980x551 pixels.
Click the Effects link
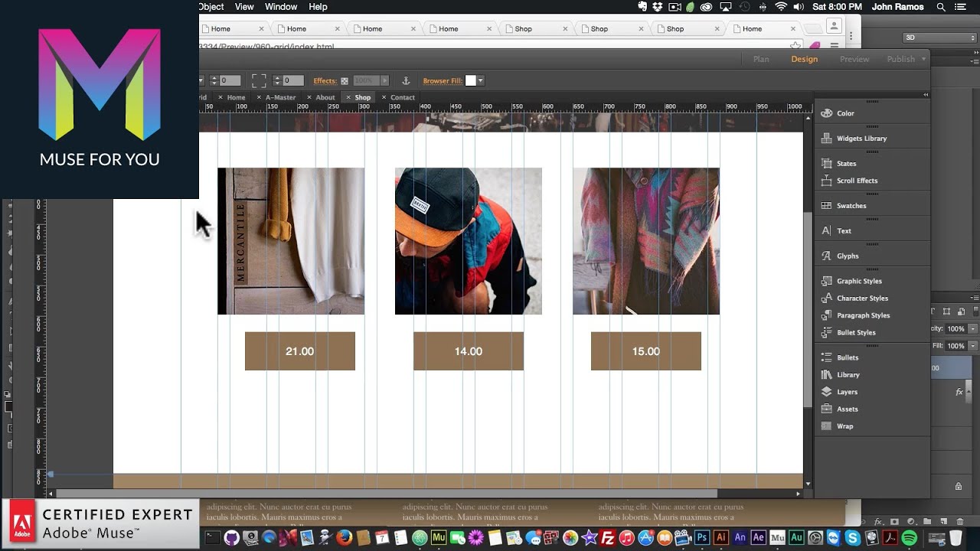[x=324, y=80]
